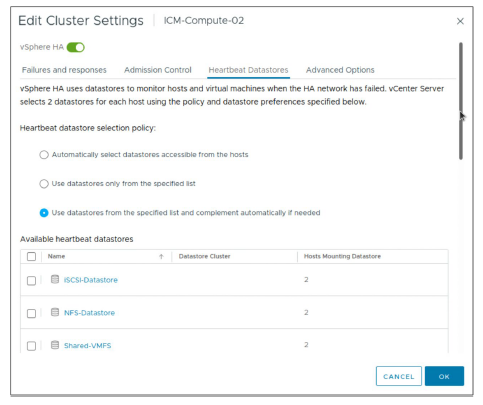483x405 pixels.
Task: Click the ICM-Compute-02 cluster name
Action: [x=204, y=21]
